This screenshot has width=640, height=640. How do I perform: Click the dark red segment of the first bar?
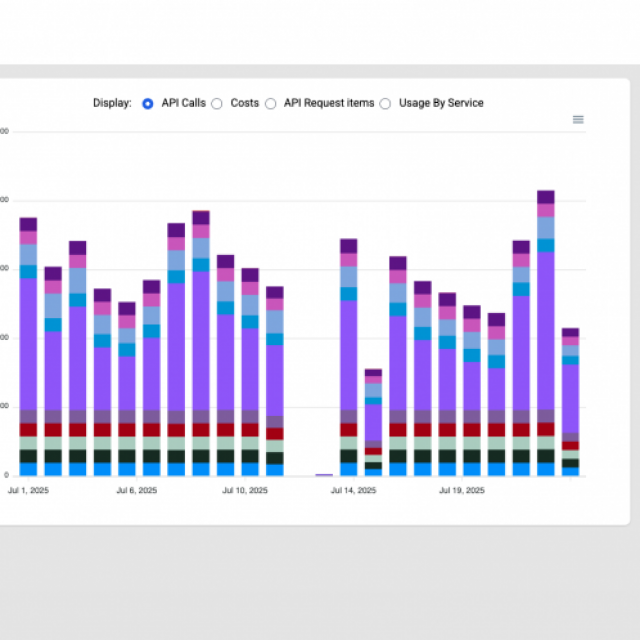click(28, 430)
